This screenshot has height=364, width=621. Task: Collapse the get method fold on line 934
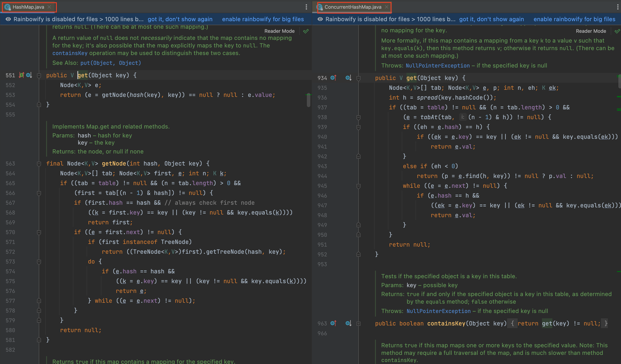(359, 78)
